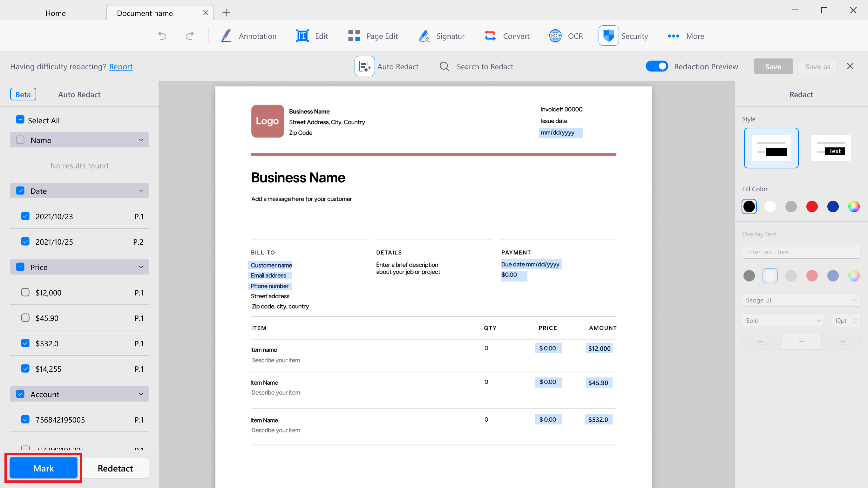Viewport: 868px width, 488px height.
Task: Toggle the Redaction Preview switch
Action: click(656, 66)
